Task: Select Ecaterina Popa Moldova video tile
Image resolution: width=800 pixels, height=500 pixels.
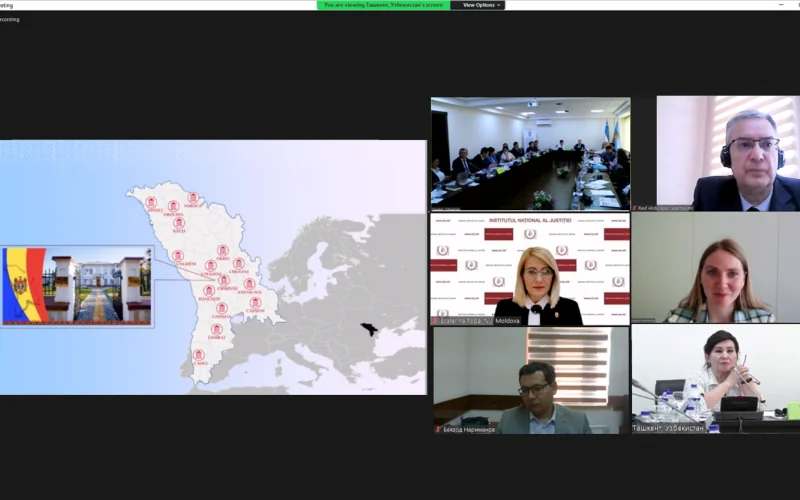Action: coord(530,268)
